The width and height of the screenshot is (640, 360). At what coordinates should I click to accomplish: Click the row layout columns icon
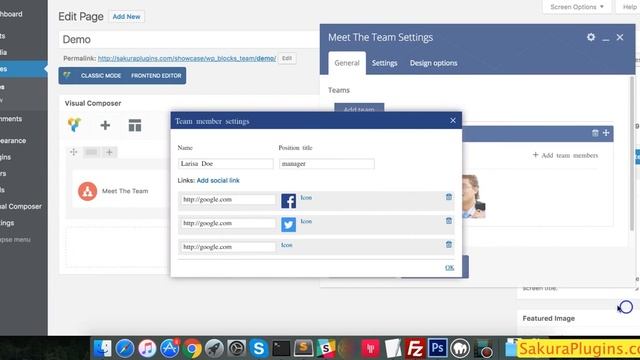[x=91, y=152]
